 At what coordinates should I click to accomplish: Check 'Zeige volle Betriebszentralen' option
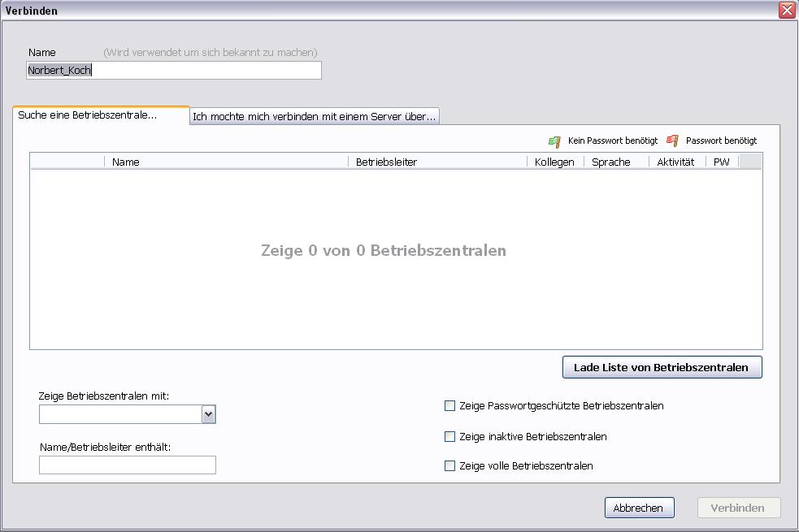point(450,466)
